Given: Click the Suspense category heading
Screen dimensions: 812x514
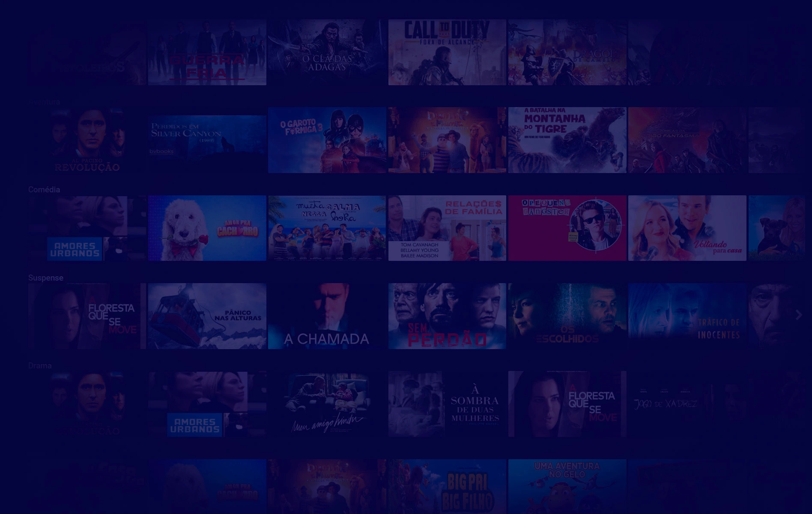Looking at the screenshot, I should 46,278.
